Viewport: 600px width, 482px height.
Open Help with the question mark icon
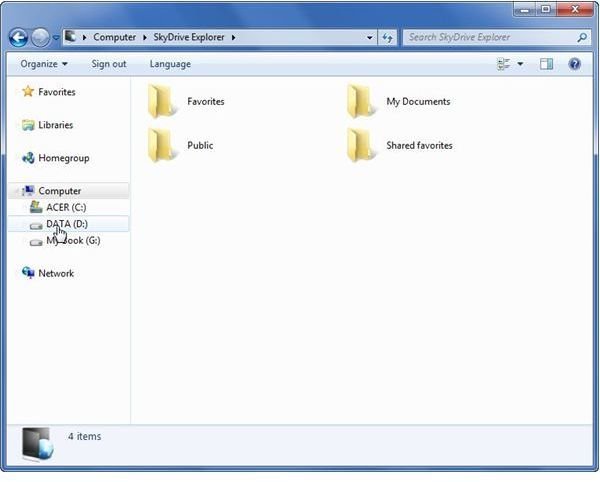574,64
